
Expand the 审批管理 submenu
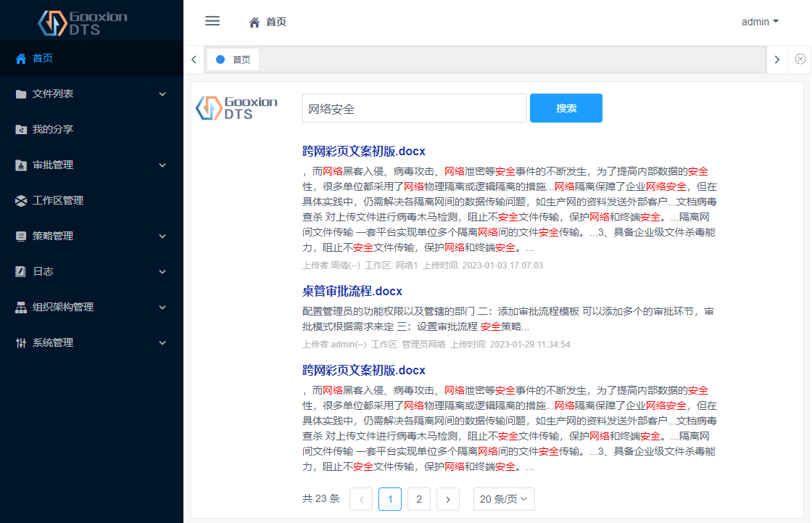point(91,165)
